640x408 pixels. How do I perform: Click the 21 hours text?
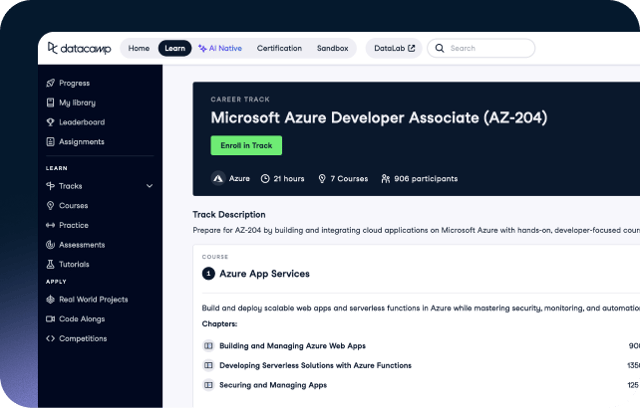[x=289, y=179]
